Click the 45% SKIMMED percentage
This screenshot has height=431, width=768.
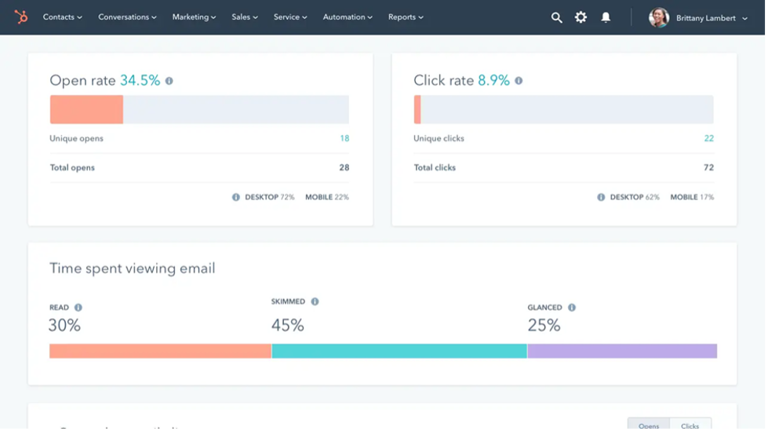(289, 326)
